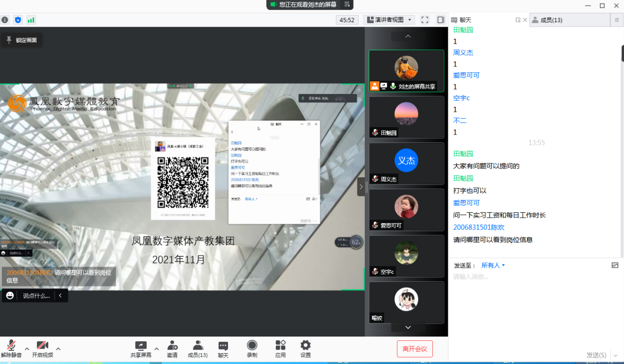Enter fullscreen mode with the expand icon

click(x=425, y=20)
